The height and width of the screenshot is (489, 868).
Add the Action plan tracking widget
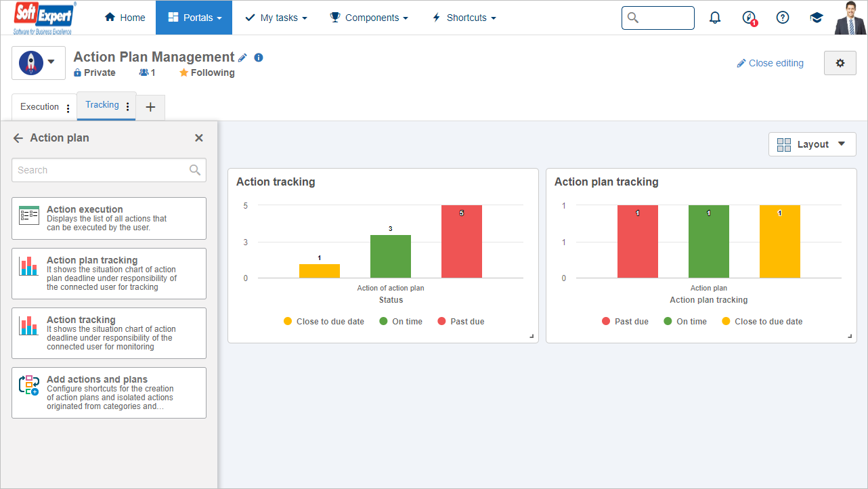pos(109,274)
